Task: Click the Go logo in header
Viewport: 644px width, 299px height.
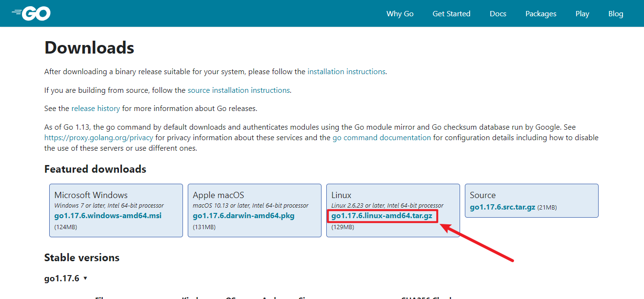Action: pos(31,13)
